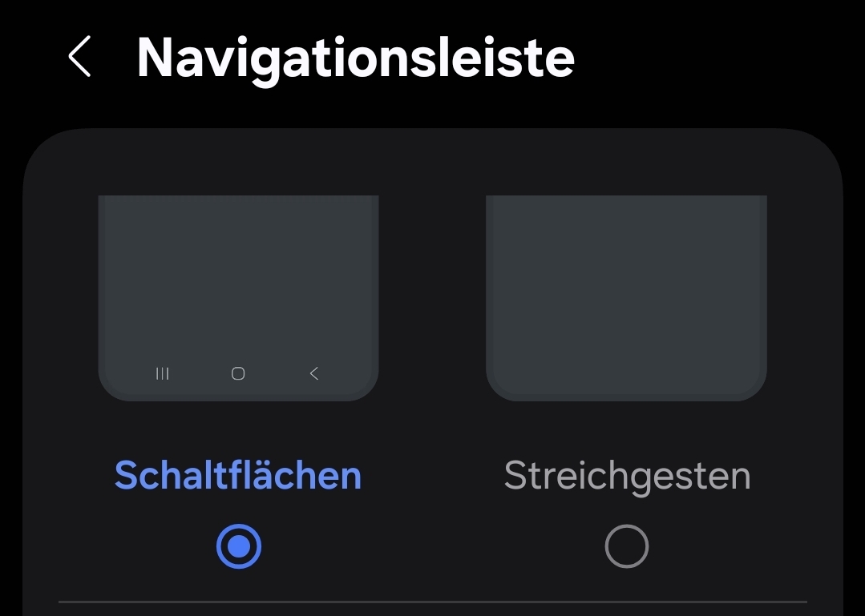Activate the filled blue radio circle
865x616 pixels.
tap(239, 546)
